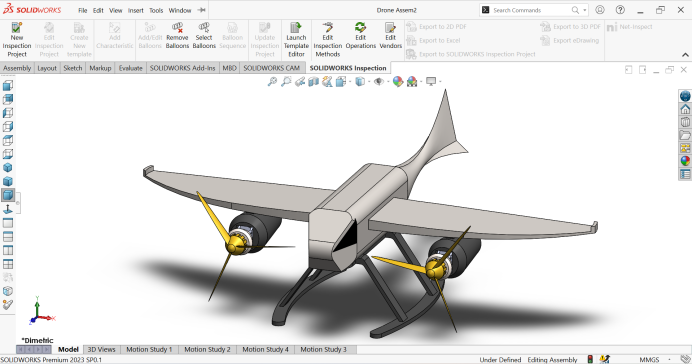This screenshot has width=692, height=364.
Task: Click Section View icon
Action: pyautogui.click(x=313, y=81)
